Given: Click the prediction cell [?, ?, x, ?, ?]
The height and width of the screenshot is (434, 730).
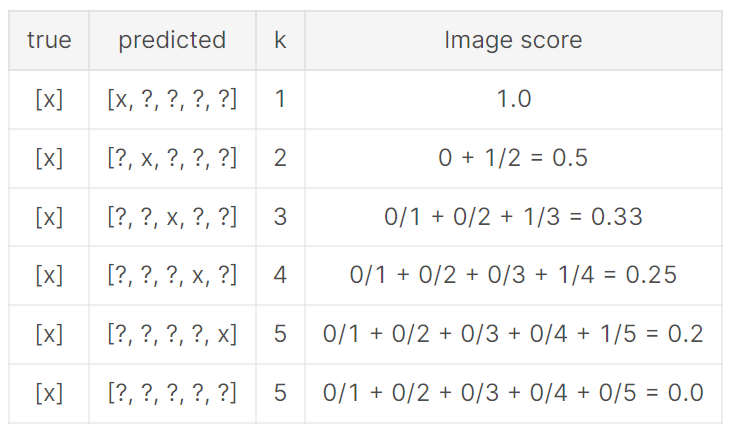Looking at the screenshot, I should click(x=172, y=217).
